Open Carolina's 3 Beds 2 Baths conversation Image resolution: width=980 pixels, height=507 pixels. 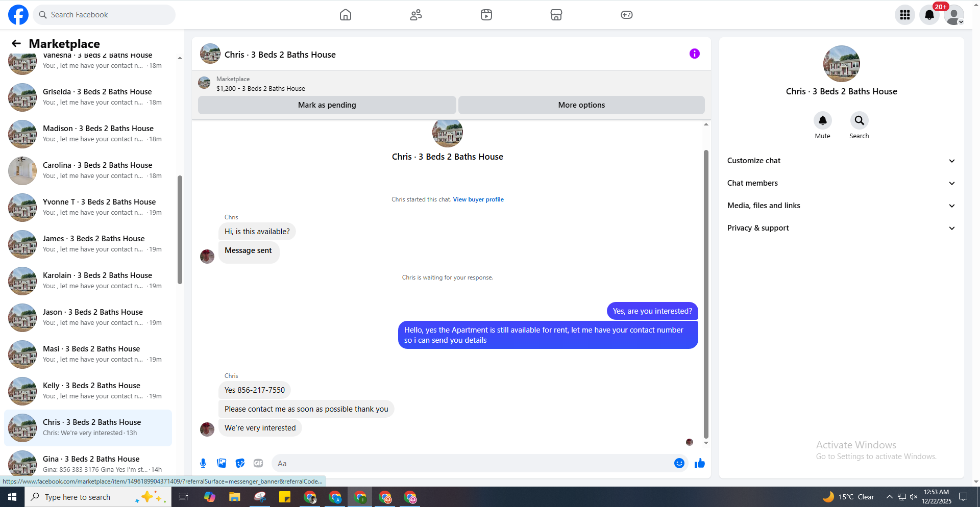[88, 170]
